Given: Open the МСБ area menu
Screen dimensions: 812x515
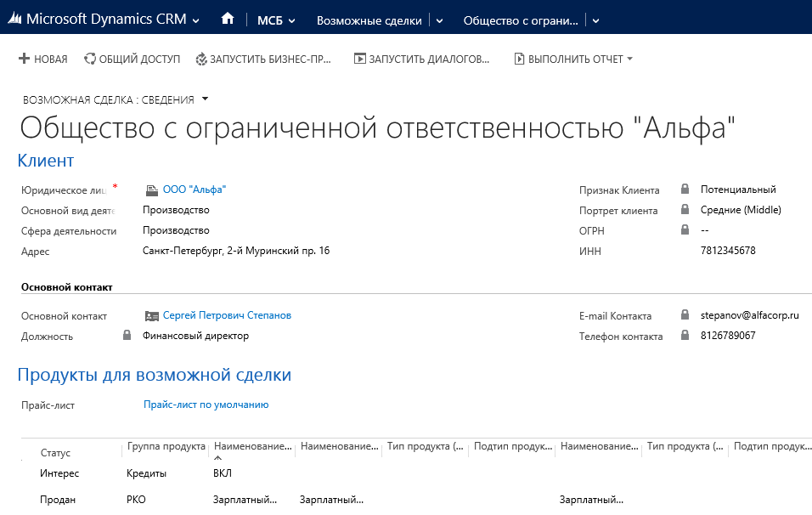Looking at the screenshot, I should click(270, 20).
